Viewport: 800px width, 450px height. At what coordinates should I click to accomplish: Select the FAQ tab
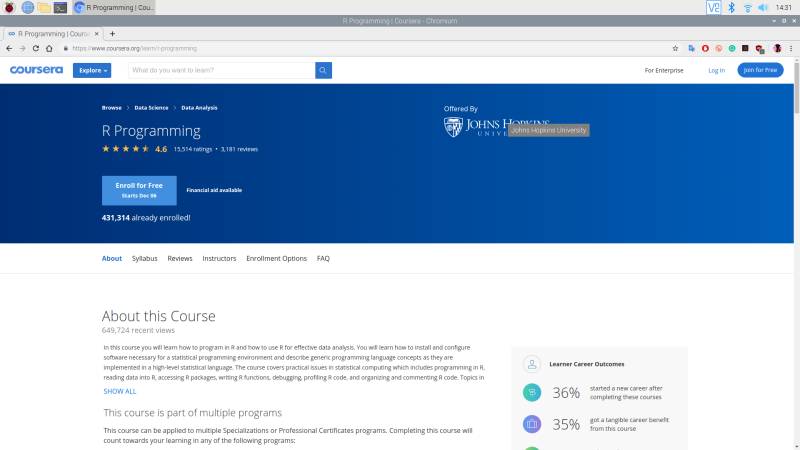[x=323, y=259]
